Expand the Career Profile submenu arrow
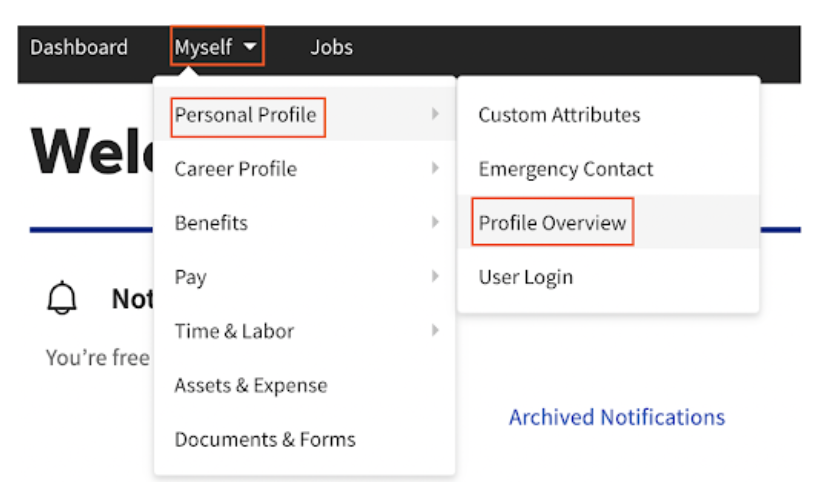Screen dimensions: 822x496 (435, 169)
